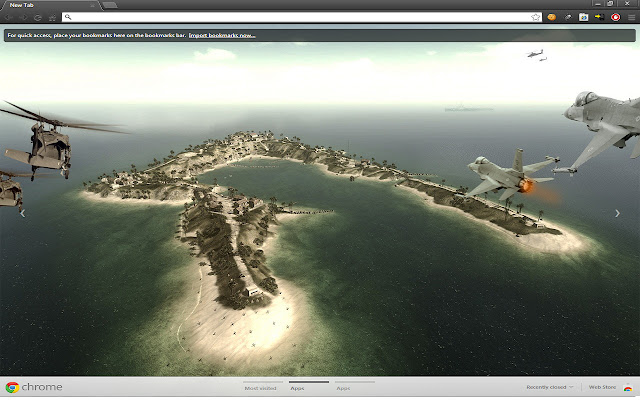Click the back navigation arrow

(10, 17)
